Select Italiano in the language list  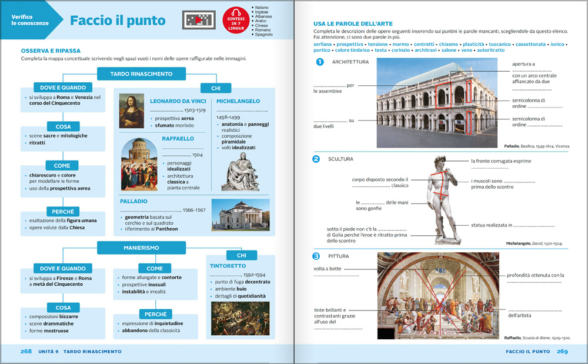coord(262,8)
